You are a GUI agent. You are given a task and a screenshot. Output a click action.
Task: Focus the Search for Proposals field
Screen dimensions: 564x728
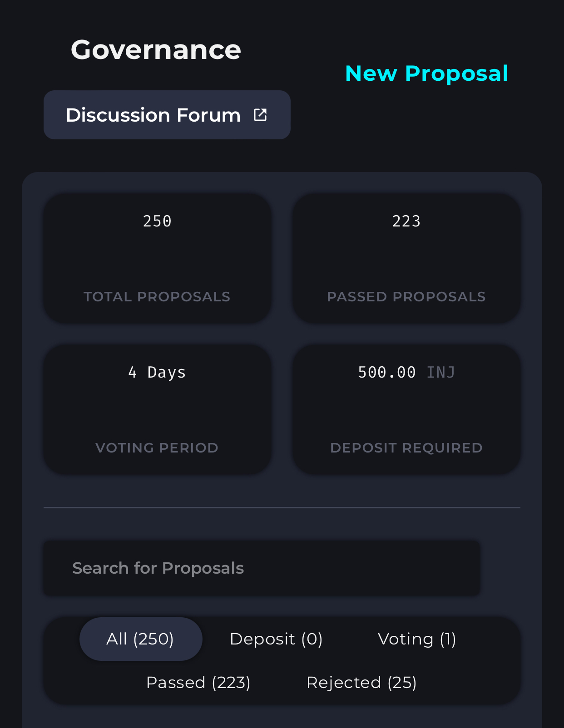(x=261, y=568)
